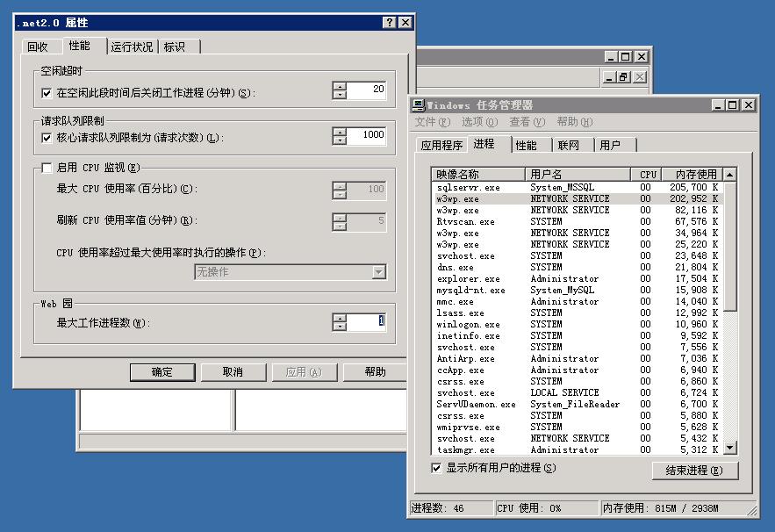This screenshot has width=775, height=532.
Task: Select the lsass.exe process row
Action: pyautogui.click(x=578, y=313)
